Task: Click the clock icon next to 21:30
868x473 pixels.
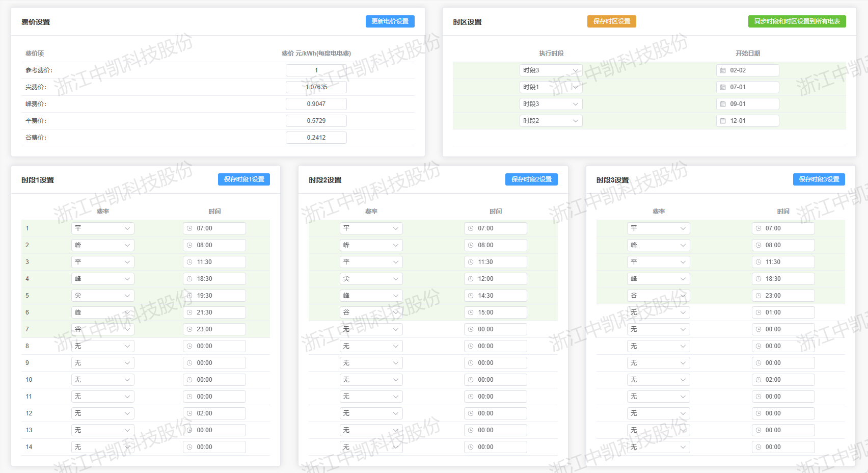Action: click(x=189, y=312)
